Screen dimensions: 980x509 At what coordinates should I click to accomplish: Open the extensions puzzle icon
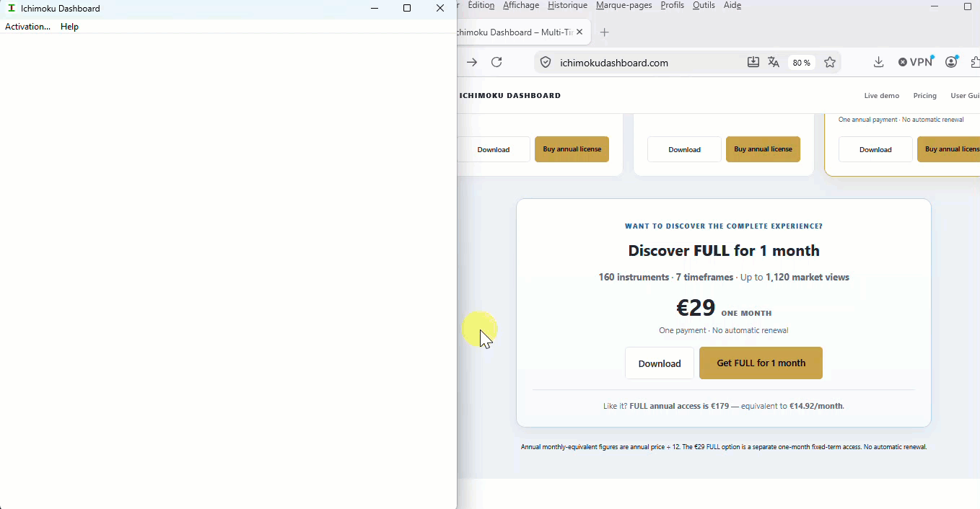click(x=975, y=63)
